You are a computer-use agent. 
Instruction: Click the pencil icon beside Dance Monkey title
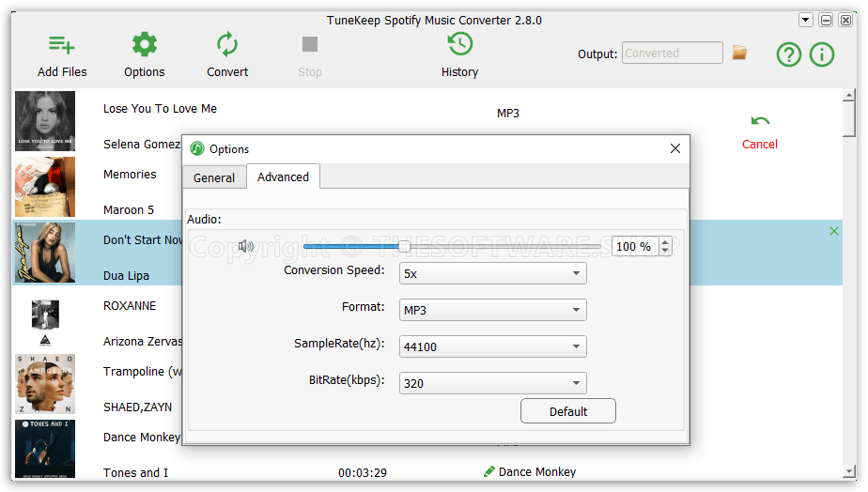tap(489, 471)
